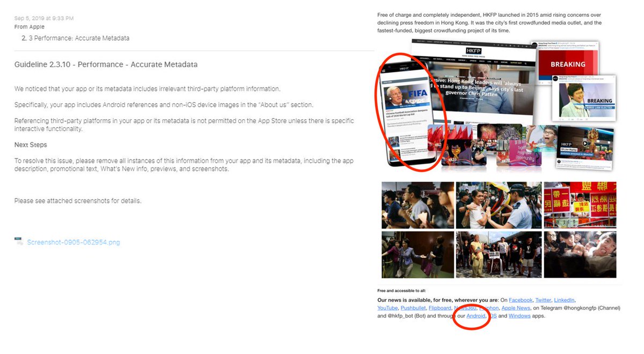Click the Carrie Lam Elected tweet card

point(583,98)
